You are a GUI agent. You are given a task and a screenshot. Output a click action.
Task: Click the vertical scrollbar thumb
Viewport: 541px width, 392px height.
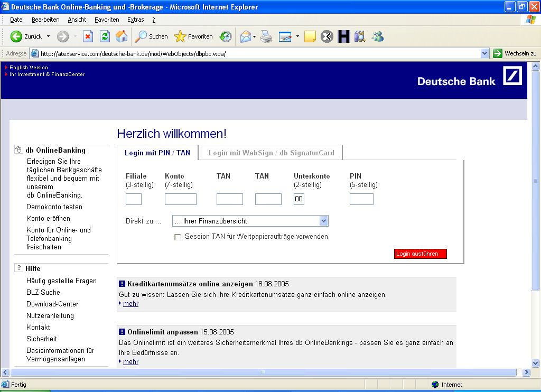click(x=536, y=180)
